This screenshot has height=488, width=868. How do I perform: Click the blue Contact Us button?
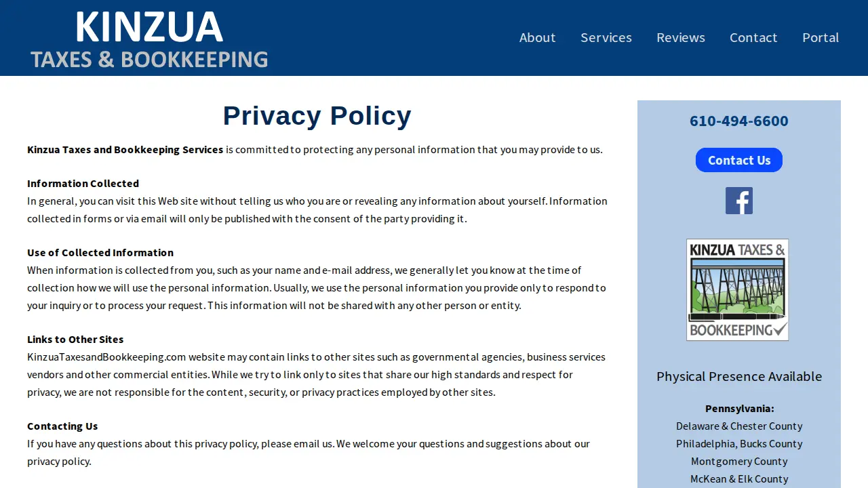click(x=739, y=160)
